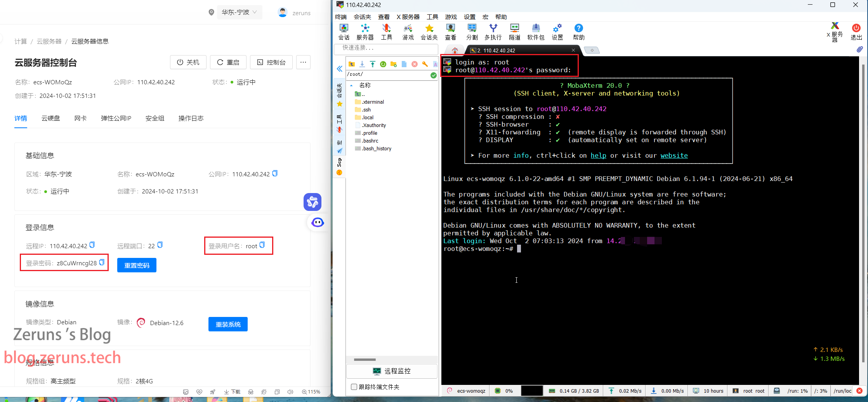Click the browser speaker sound icon
868x402 pixels.
pos(290,392)
